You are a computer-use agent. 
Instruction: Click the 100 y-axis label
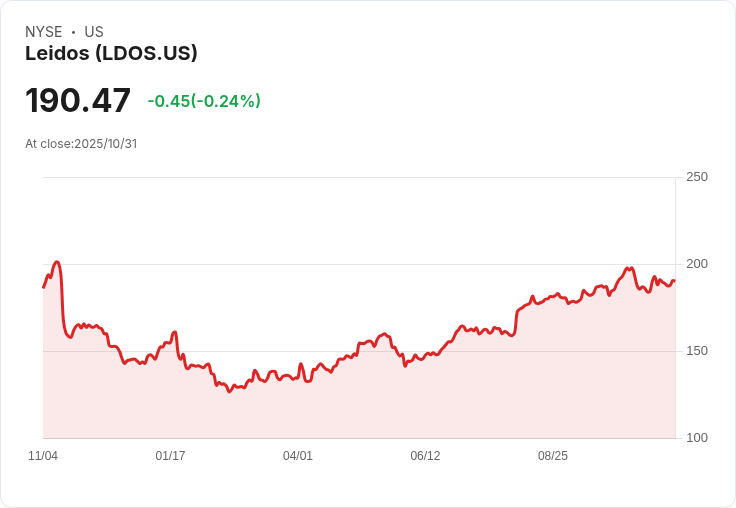pyautogui.click(x=697, y=438)
